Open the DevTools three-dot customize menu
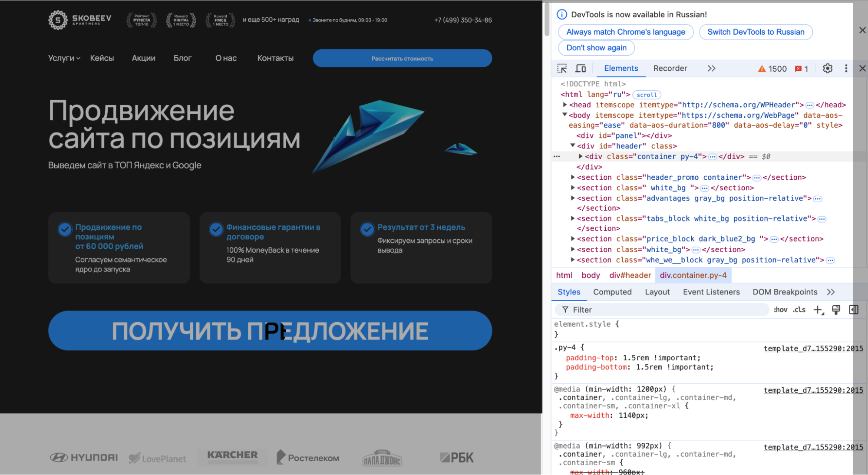868x475 pixels. (x=846, y=69)
